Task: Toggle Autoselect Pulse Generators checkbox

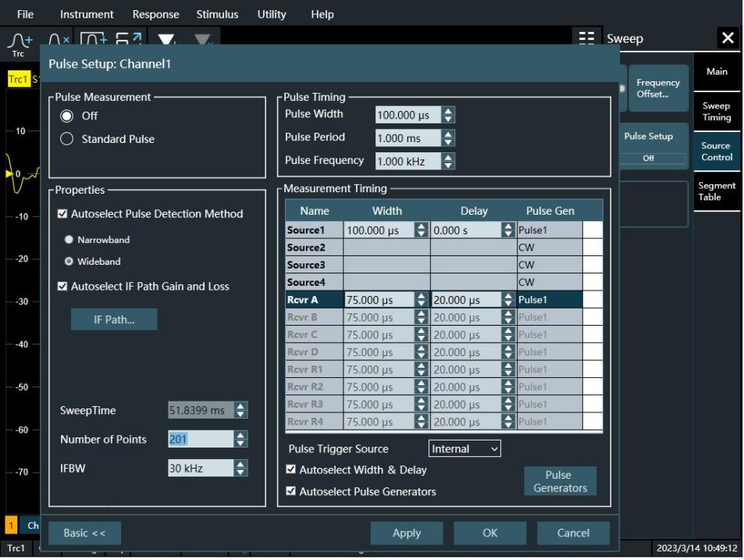Action: coord(291,491)
